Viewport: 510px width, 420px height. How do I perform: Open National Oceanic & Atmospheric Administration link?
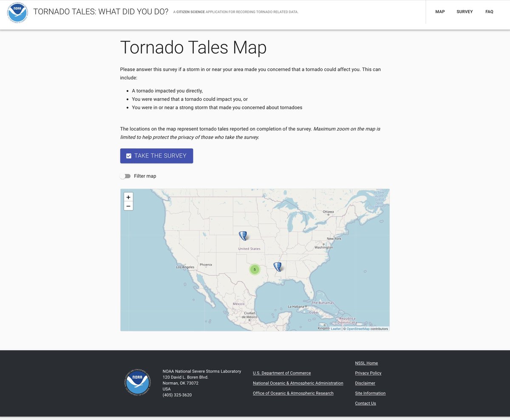tap(298, 383)
